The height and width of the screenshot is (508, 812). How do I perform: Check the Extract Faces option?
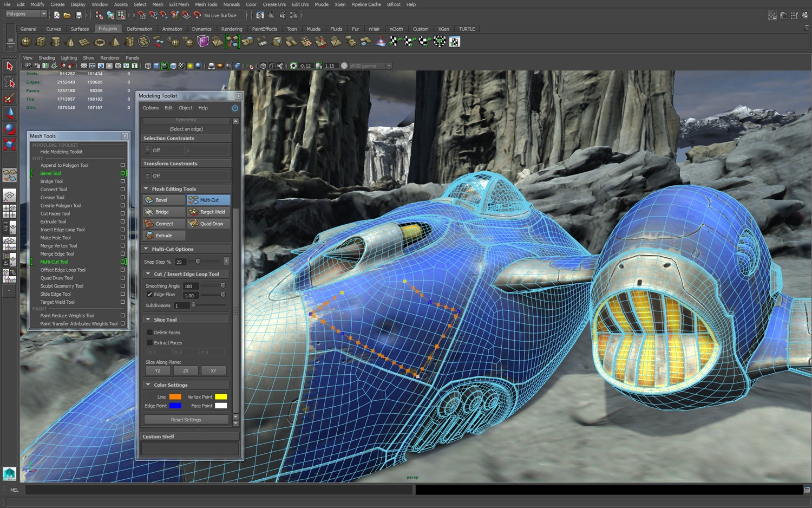(150, 343)
